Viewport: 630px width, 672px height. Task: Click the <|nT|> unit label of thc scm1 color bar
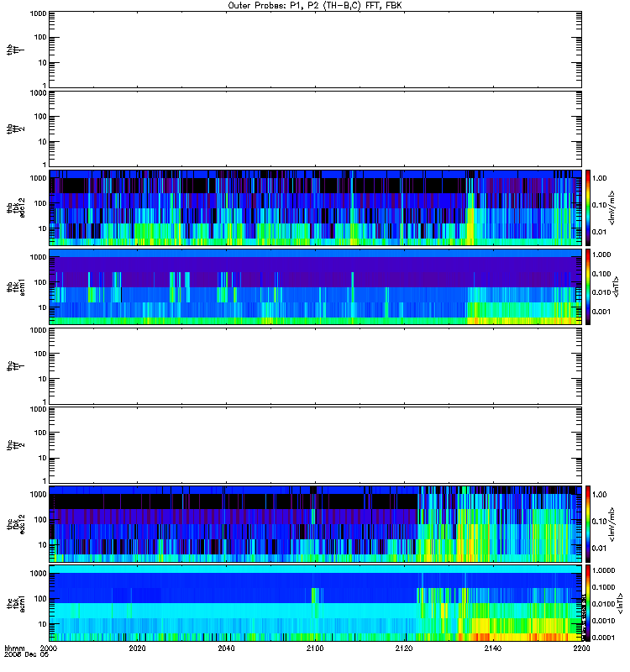click(x=619, y=603)
